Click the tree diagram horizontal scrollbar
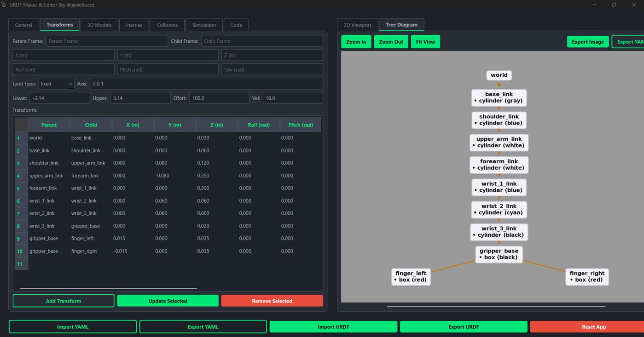 496,306
